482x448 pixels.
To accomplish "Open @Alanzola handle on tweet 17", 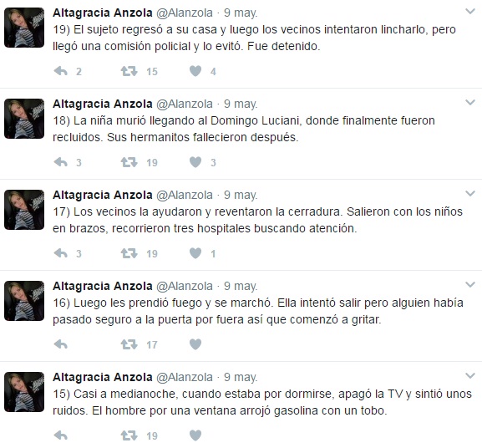I will [x=185, y=195].
